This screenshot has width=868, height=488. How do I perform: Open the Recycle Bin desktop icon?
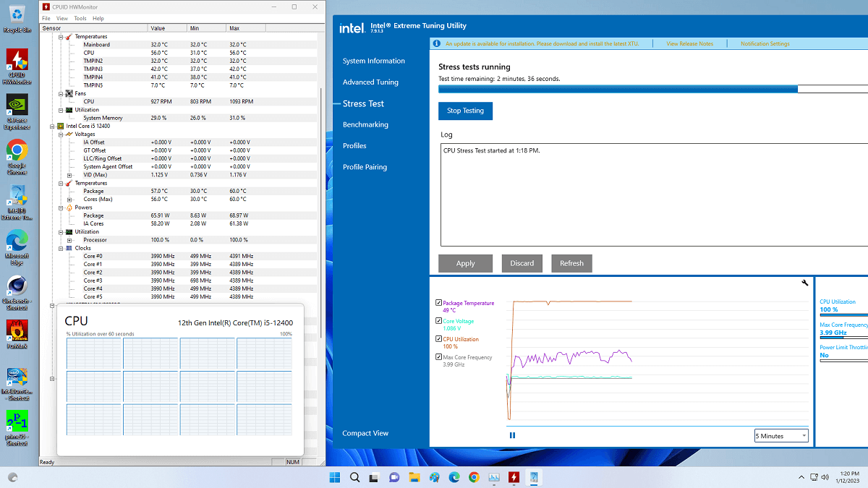tap(17, 20)
